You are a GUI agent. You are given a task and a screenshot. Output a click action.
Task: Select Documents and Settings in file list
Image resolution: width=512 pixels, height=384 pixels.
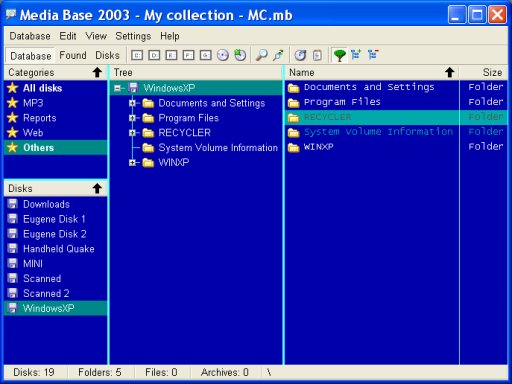[x=396, y=87]
